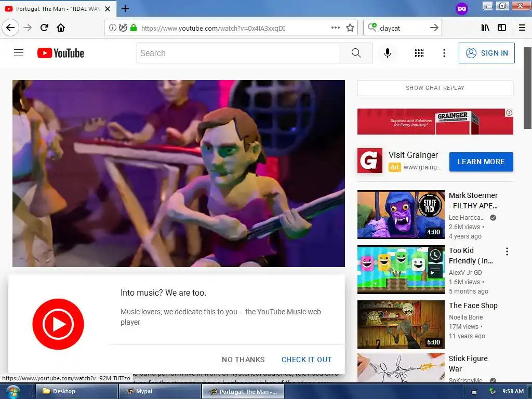Click the claycat browser search box

point(402,28)
